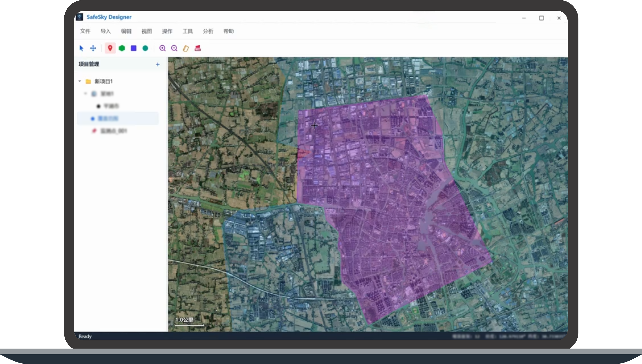
Task: Click the red area measurement icon
Action: tap(198, 48)
